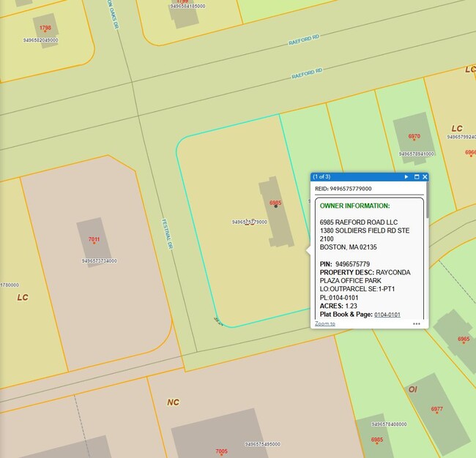This screenshot has height=458, width=476.
Task: Click the OI zoning label
Action: pos(412,388)
